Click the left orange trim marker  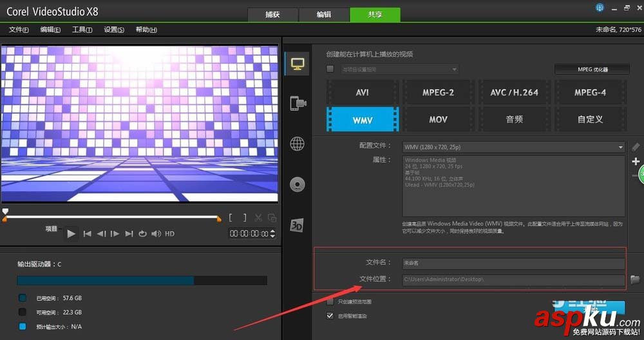click(x=5, y=220)
